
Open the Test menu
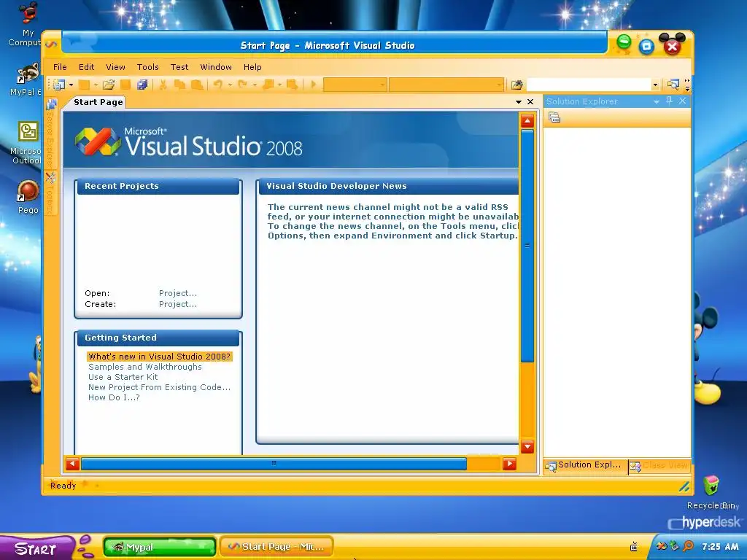click(x=179, y=67)
